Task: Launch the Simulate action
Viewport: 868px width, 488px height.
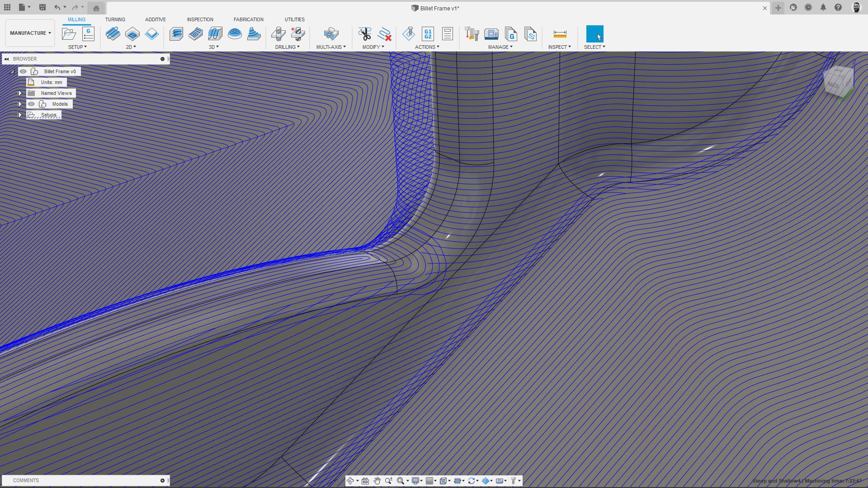Action: 409,34
